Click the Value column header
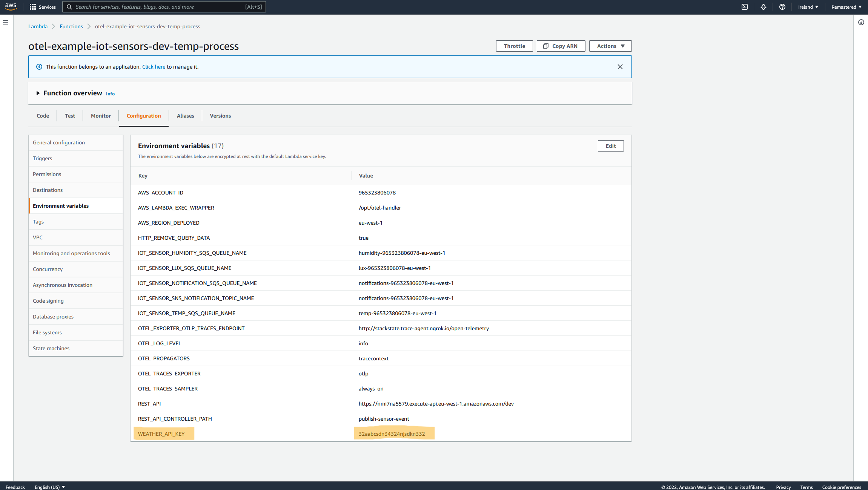Screen dimensions: 868x490 click(x=366, y=176)
